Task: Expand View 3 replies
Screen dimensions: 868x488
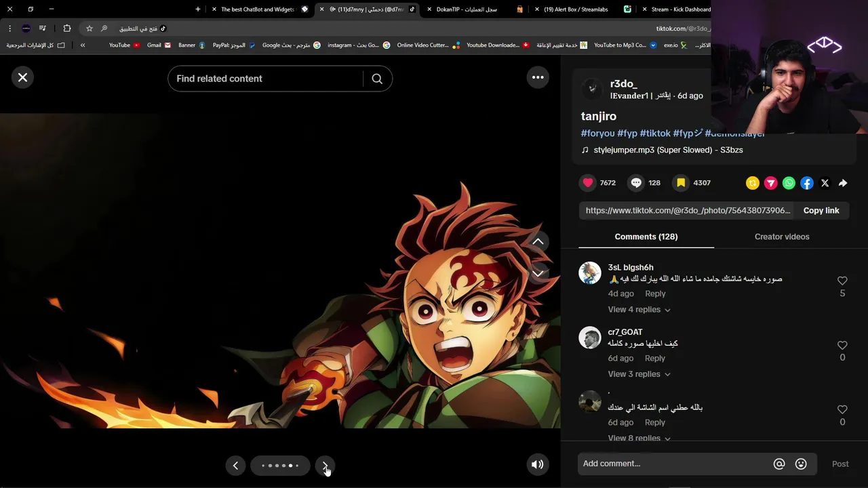Action: pos(639,374)
